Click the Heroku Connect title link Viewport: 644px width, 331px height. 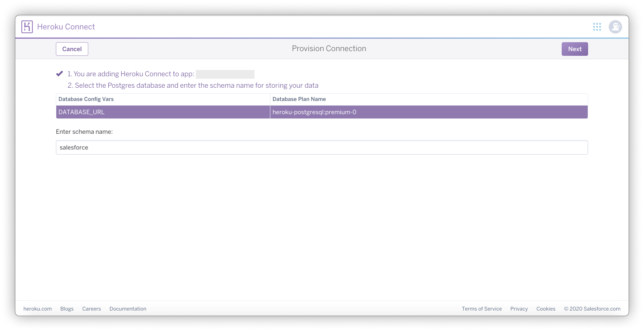66,26
